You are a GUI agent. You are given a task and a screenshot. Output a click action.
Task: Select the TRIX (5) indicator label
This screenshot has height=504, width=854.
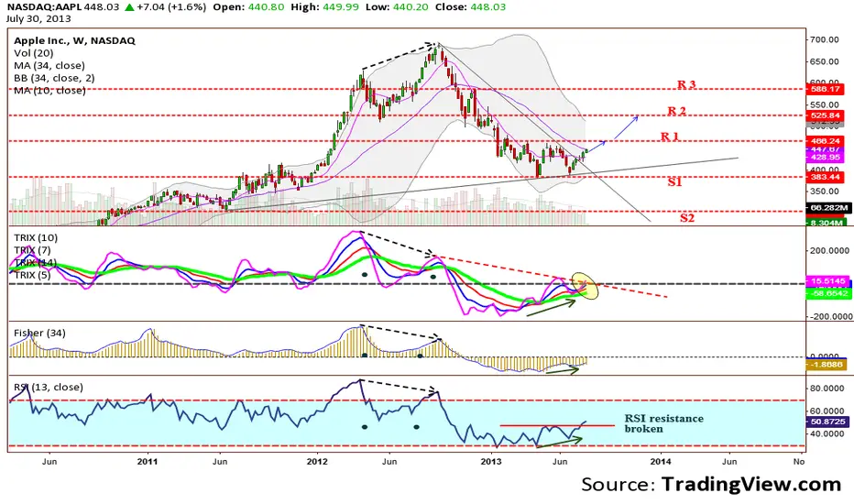tap(32, 275)
